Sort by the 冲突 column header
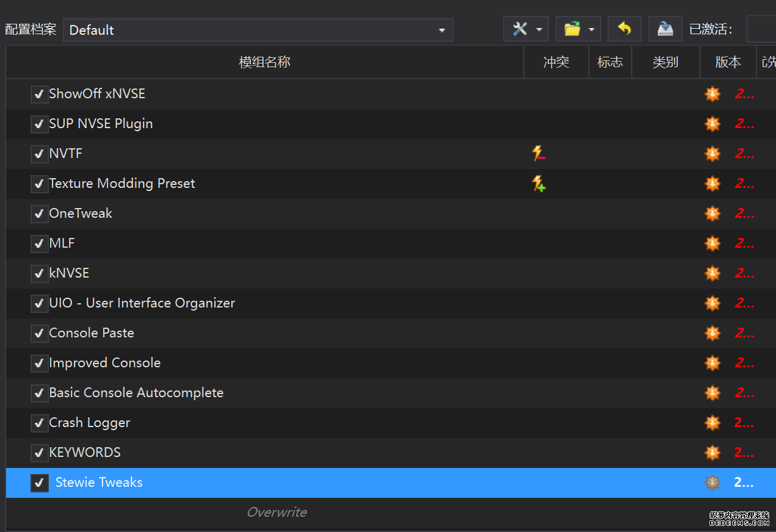Screen dimensions: 776x532 [556, 62]
